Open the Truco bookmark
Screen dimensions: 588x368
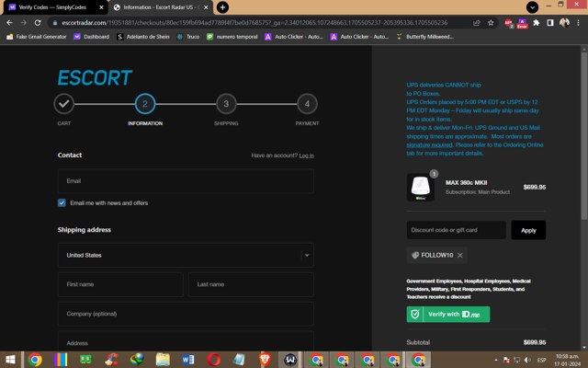188,37
